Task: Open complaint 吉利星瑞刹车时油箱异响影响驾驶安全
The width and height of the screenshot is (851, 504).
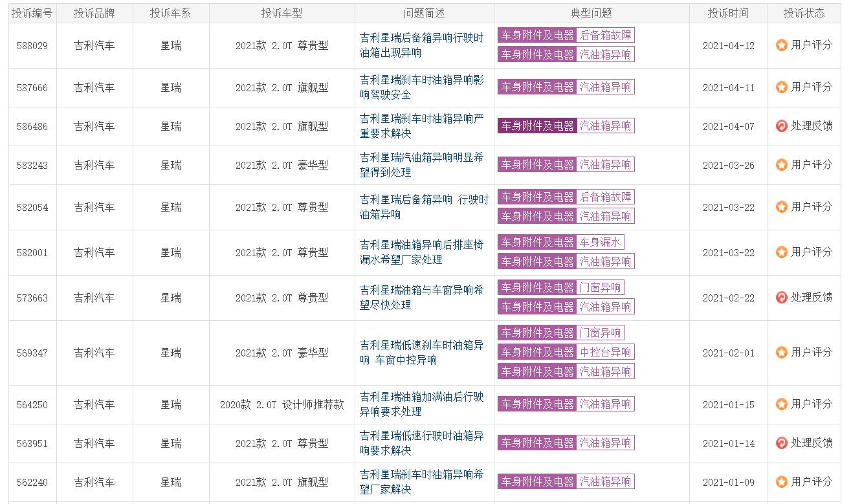Action: pyautogui.click(x=421, y=87)
